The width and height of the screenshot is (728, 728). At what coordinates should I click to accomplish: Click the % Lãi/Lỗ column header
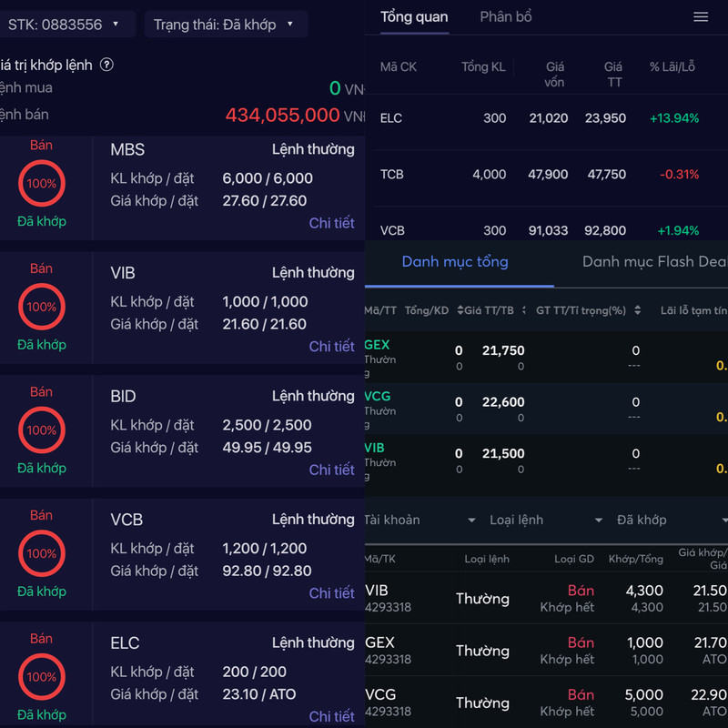[x=672, y=66]
